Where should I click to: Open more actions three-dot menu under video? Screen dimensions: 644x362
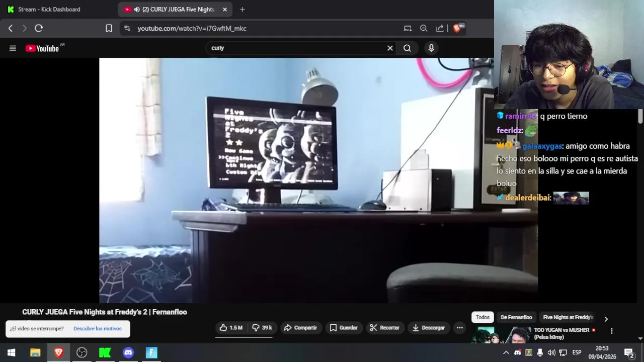point(459,328)
